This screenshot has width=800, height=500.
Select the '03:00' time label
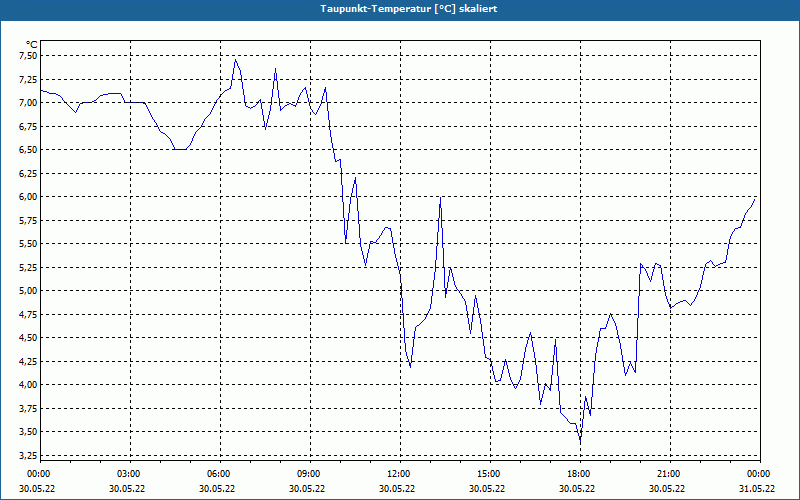point(129,474)
